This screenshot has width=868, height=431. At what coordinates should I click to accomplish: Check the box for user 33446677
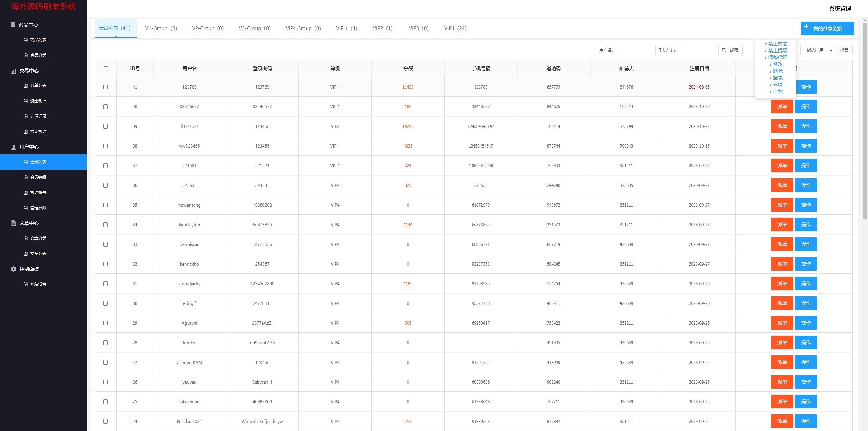click(x=106, y=107)
